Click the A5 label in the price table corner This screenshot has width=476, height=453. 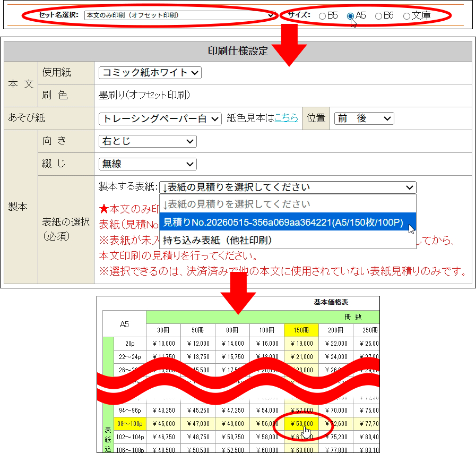[x=124, y=324]
